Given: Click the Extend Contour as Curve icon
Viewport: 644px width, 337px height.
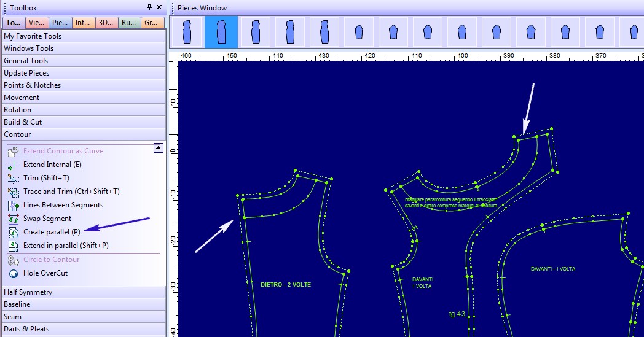Looking at the screenshot, I should pyautogui.click(x=13, y=151).
